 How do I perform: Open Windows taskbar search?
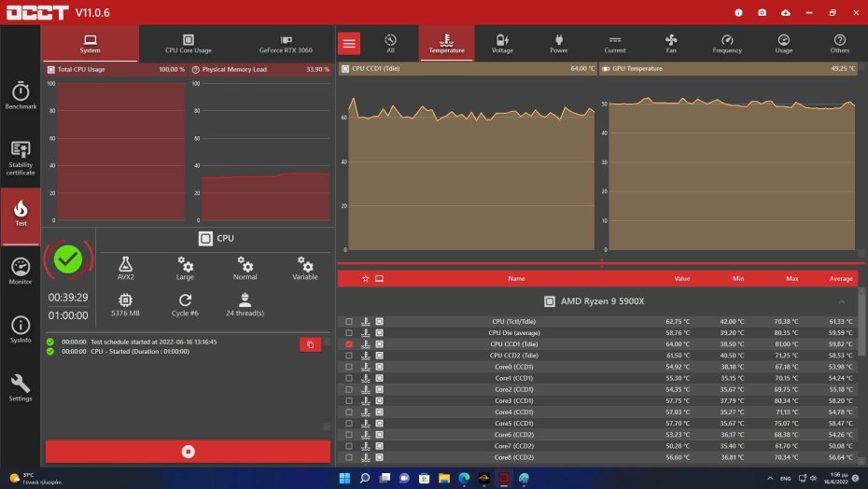[364, 478]
